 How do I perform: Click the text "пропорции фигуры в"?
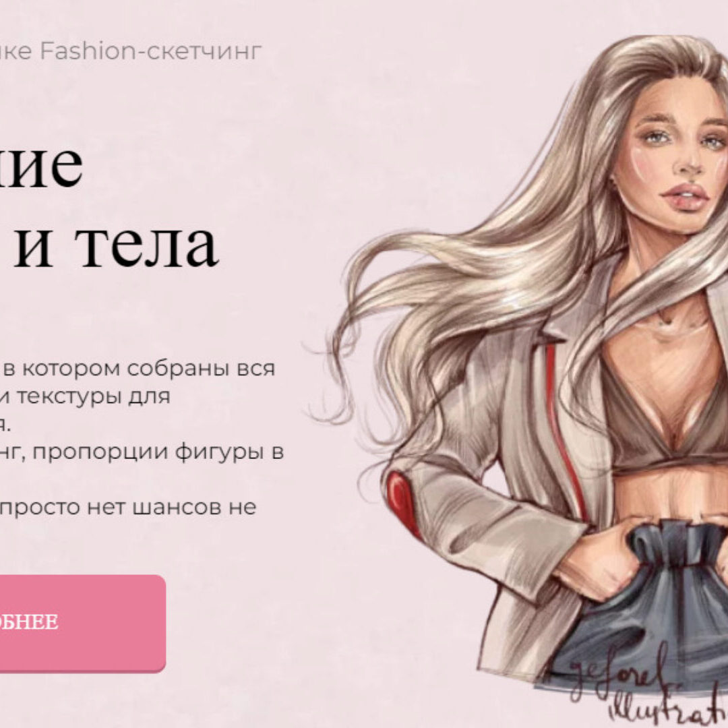pyautogui.click(x=157, y=452)
